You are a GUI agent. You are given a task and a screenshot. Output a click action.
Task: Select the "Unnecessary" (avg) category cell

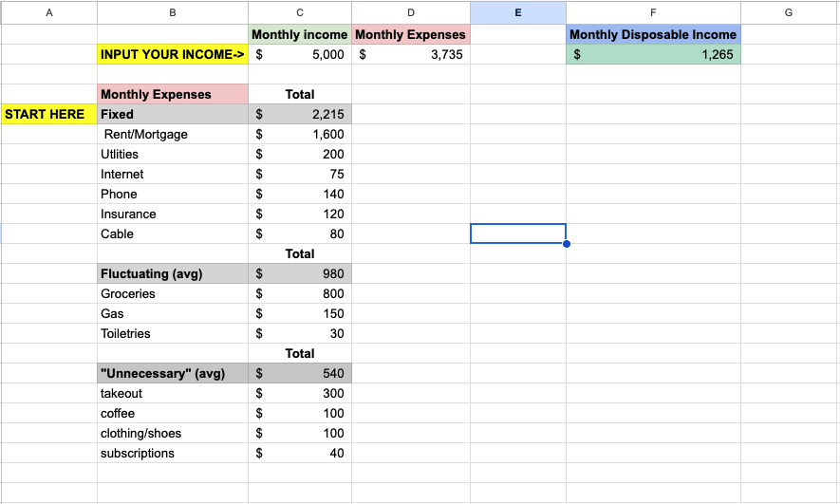[172, 373]
